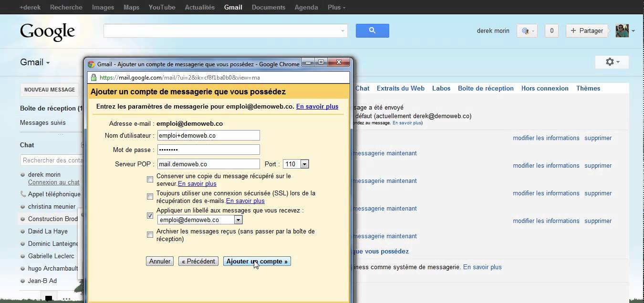Click the popup address bar URL

pos(180,77)
